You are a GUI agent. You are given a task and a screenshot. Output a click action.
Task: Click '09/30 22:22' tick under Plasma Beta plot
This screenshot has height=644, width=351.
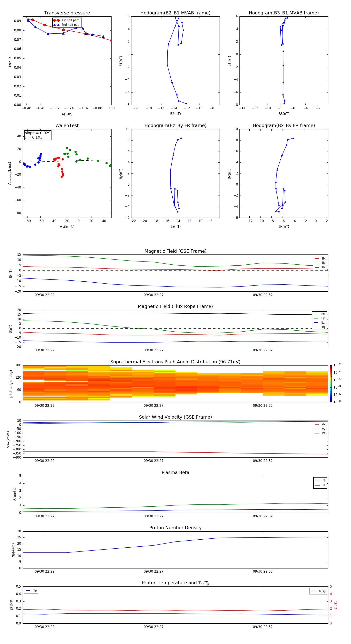pyautogui.click(x=44, y=516)
